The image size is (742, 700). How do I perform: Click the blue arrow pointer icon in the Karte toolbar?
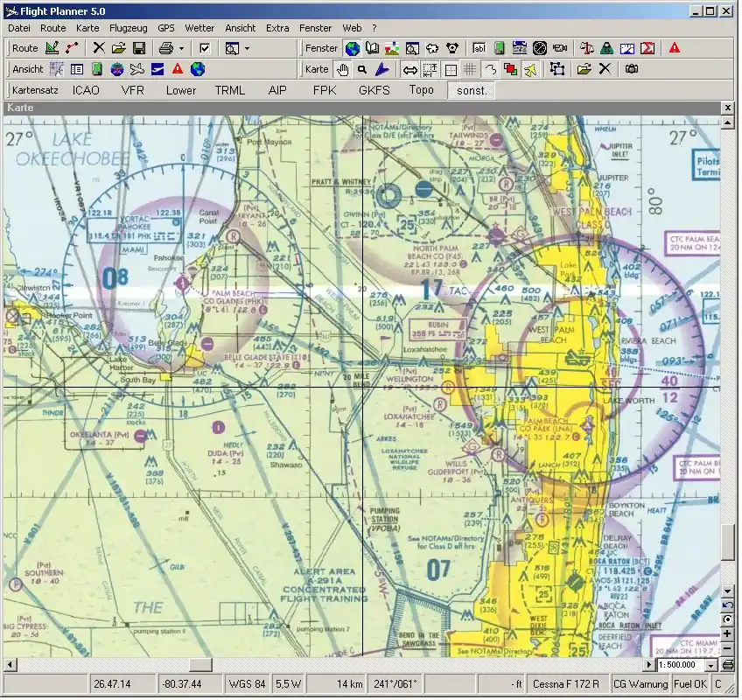(382, 70)
